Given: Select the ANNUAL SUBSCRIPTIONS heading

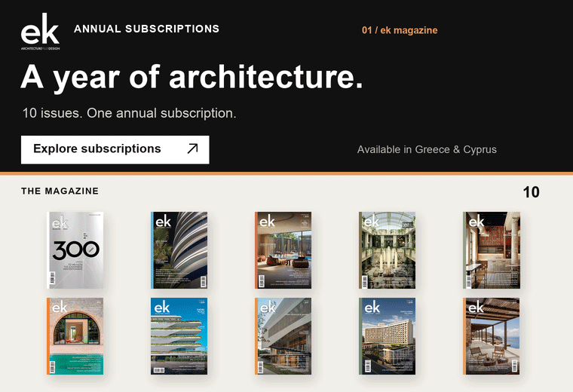Looking at the screenshot, I should [x=146, y=29].
